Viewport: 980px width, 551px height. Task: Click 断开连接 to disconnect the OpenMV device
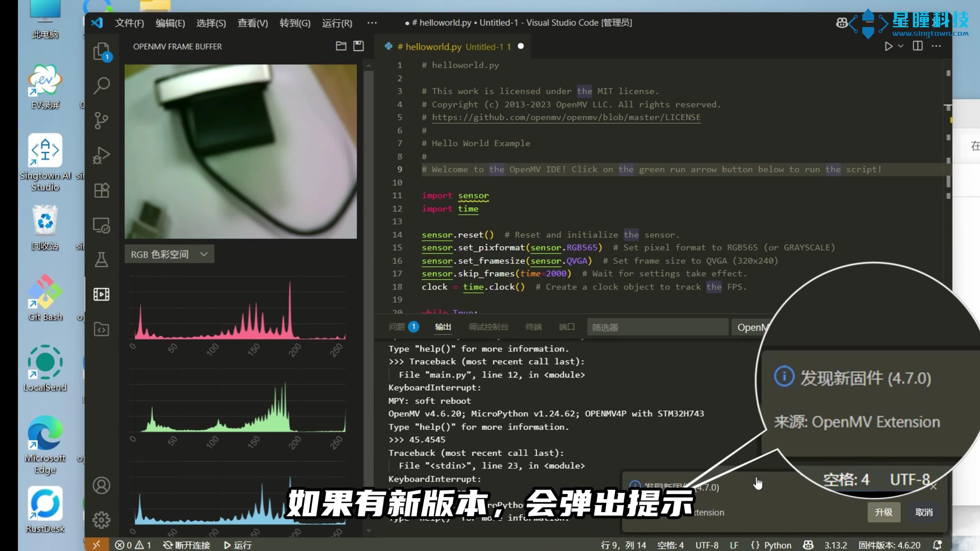click(x=186, y=545)
